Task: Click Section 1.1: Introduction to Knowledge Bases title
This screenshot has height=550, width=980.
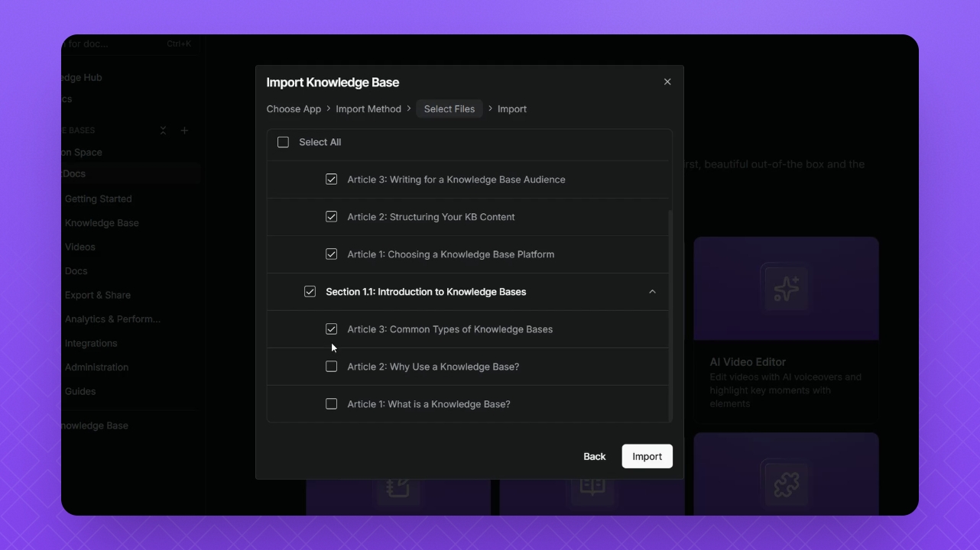Action: (x=426, y=292)
